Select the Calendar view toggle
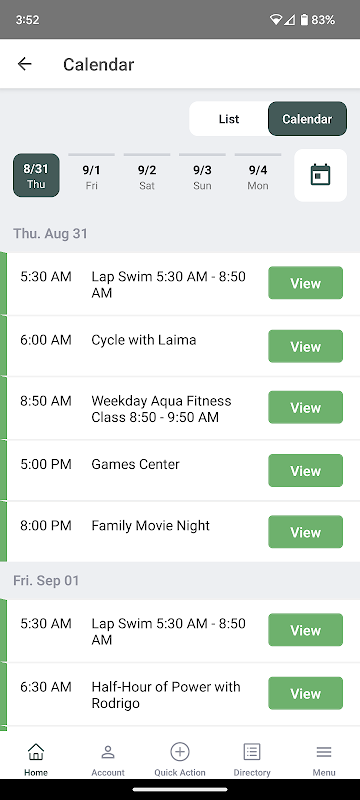Screen dimensions: 360x800 (307, 119)
